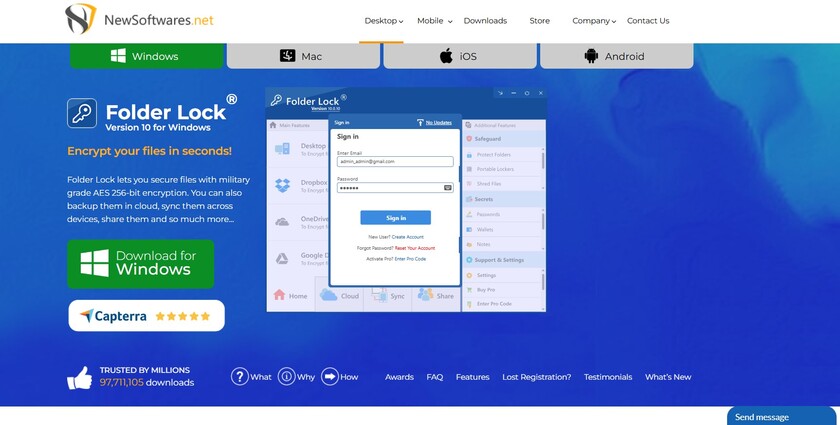The image size is (840, 425).
Task: Click the What question mark icon
Action: tap(239, 376)
